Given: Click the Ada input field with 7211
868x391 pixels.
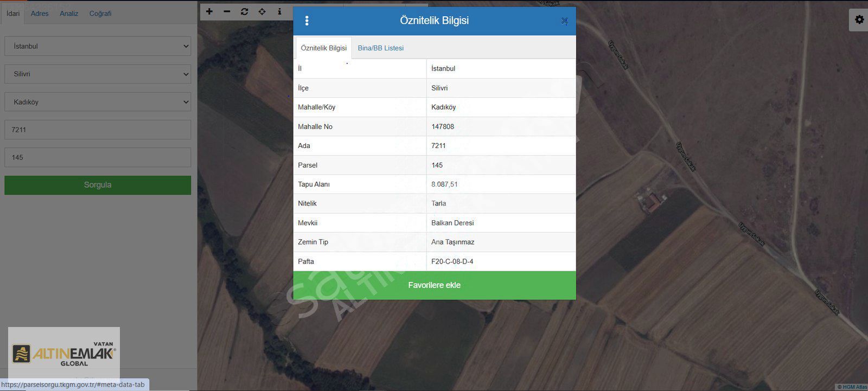Looking at the screenshot, I should point(98,130).
